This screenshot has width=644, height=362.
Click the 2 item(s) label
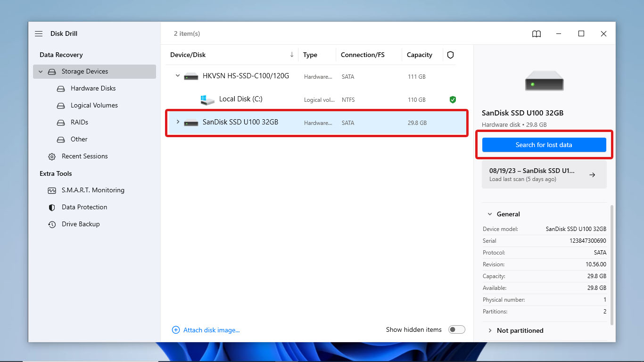pyautogui.click(x=187, y=34)
